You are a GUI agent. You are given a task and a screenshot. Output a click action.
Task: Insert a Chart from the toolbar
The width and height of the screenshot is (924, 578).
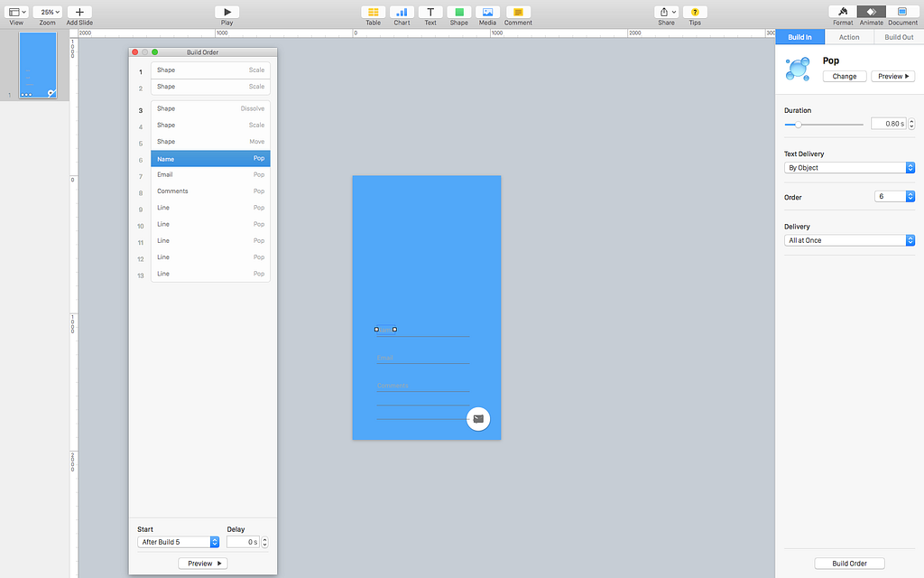tap(402, 12)
